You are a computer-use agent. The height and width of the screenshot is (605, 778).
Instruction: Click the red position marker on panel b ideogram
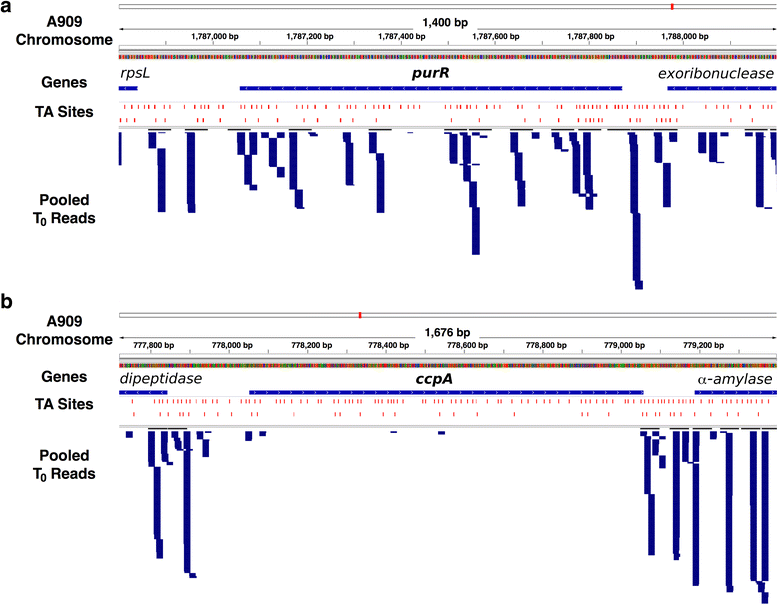point(359,315)
